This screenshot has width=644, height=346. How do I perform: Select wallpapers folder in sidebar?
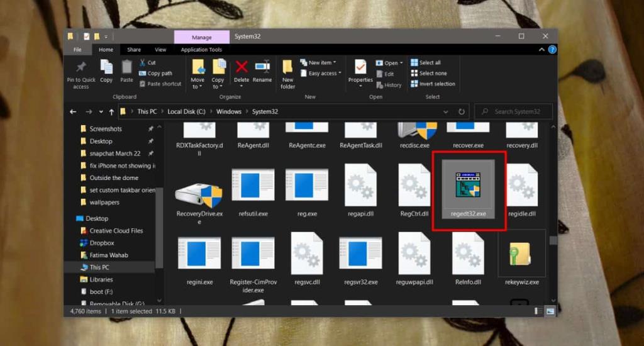tap(104, 202)
